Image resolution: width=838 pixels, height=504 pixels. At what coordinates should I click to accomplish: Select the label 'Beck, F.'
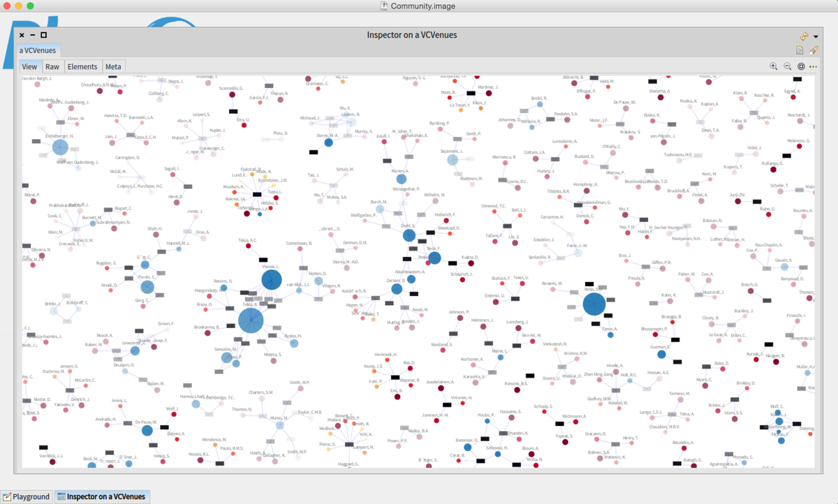434,248
